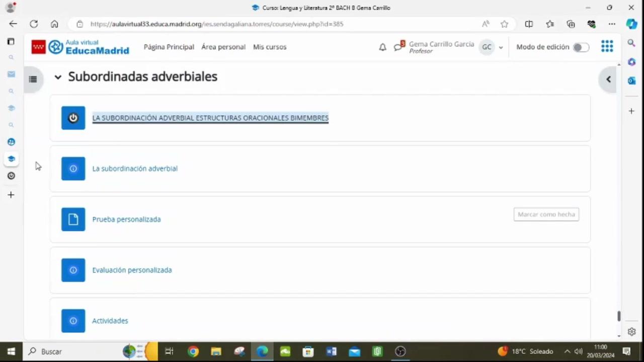The image size is (644, 362).
Task: Show hidden system tray icons
Action: (567, 351)
